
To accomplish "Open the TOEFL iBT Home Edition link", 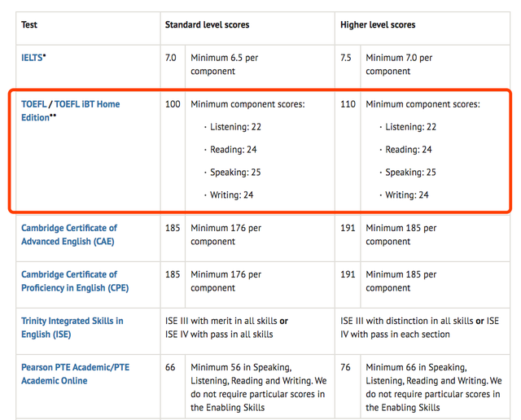I will coord(88,104).
